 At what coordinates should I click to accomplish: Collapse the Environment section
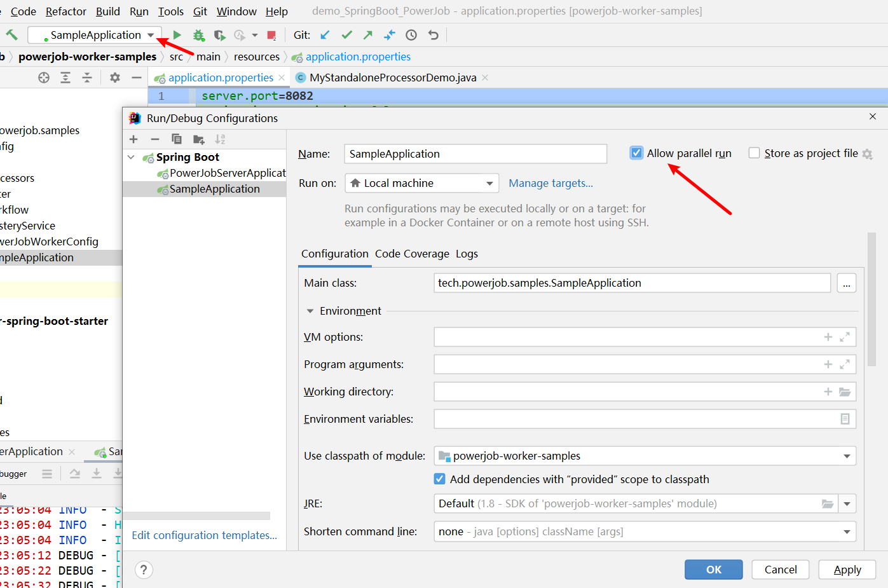pos(310,311)
